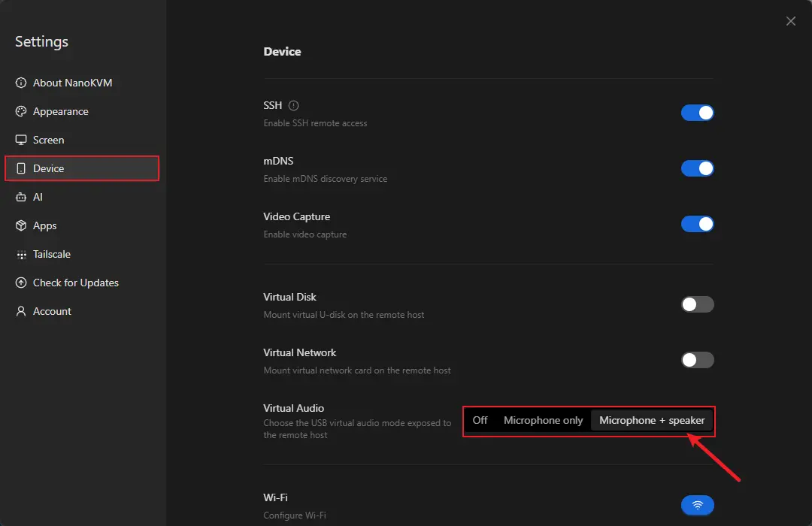812x526 pixels.
Task: Click the Virtual Network label
Action: [x=299, y=352]
